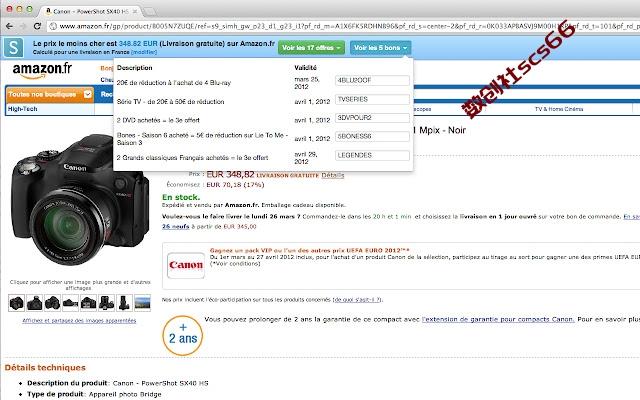Screen dimensions: 640x400
Task: Click Afficher et partagez des images apparentées
Action: [79, 321]
